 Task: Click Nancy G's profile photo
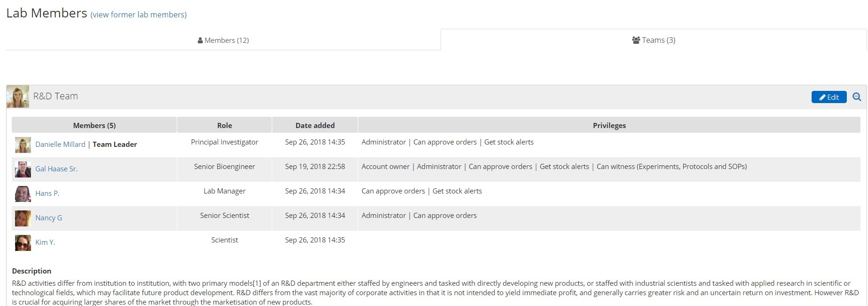[22, 218]
